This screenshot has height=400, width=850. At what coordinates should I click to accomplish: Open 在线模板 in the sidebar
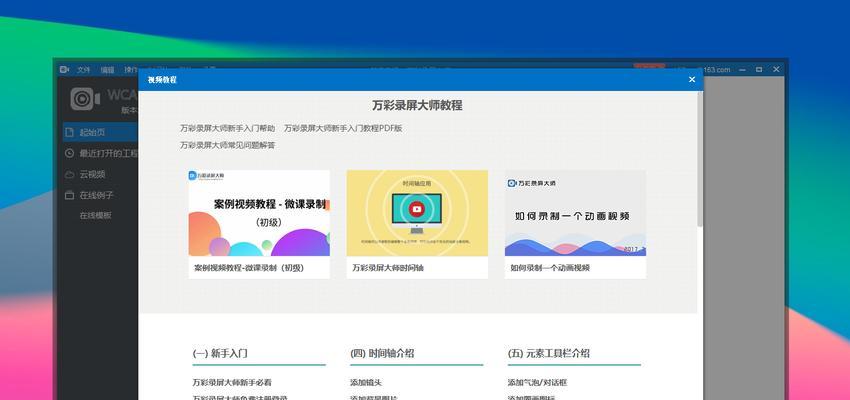[x=96, y=215]
